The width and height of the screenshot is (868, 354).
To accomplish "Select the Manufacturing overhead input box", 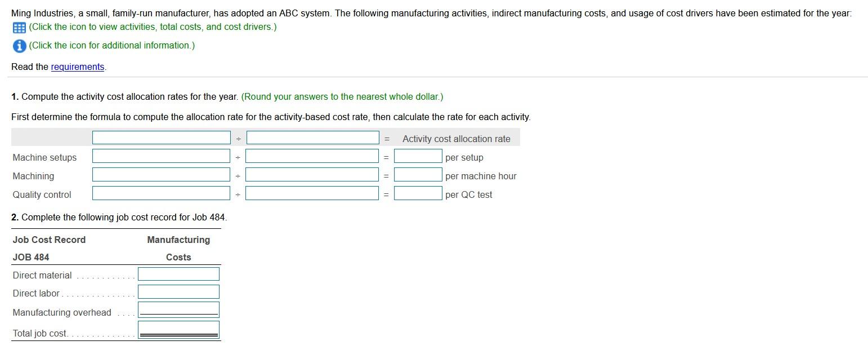I will [178, 309].
